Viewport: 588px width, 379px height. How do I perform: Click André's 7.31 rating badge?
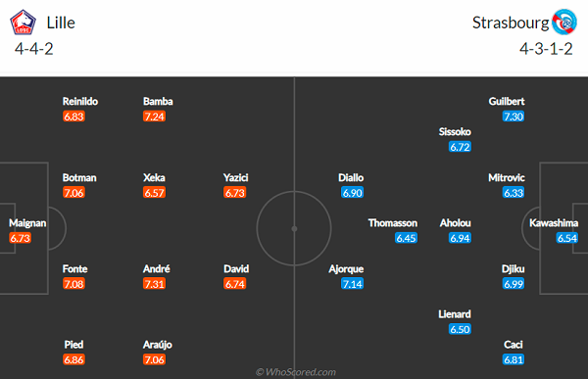click(x=154, y=284)
